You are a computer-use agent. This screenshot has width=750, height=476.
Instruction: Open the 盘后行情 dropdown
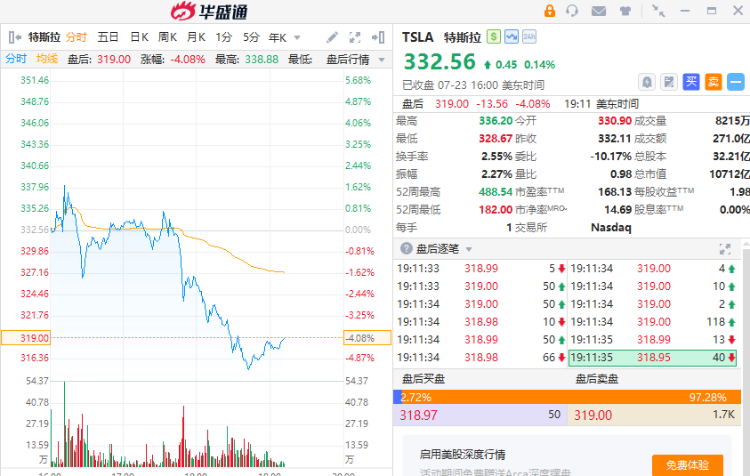[x=355, y=59]
